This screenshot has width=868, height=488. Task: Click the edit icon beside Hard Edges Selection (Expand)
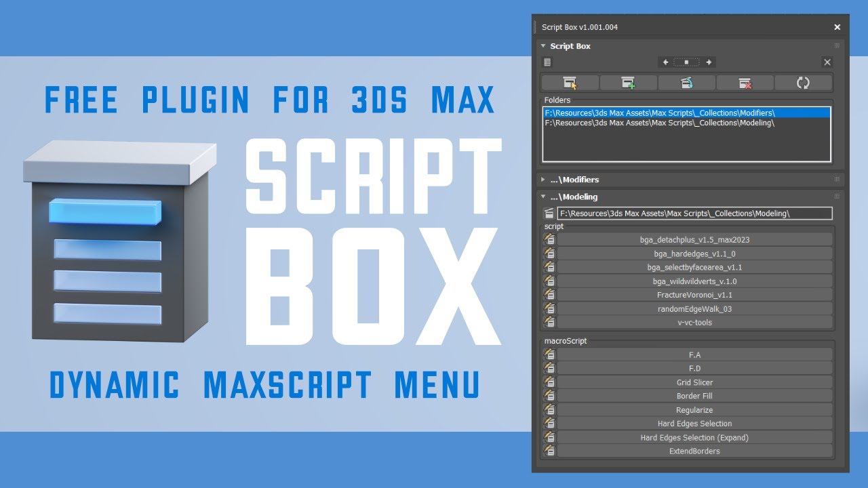click(549, 437)
